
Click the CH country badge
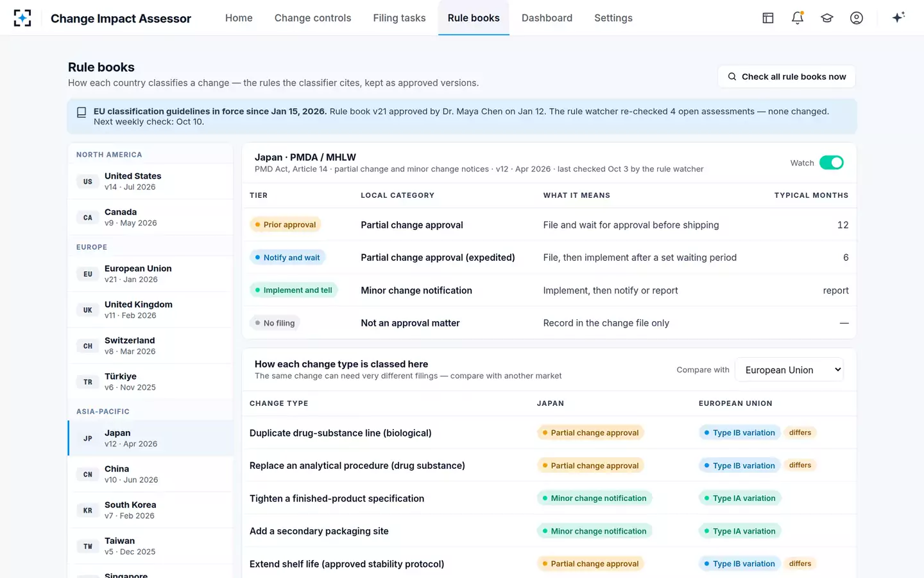[88, 346]
